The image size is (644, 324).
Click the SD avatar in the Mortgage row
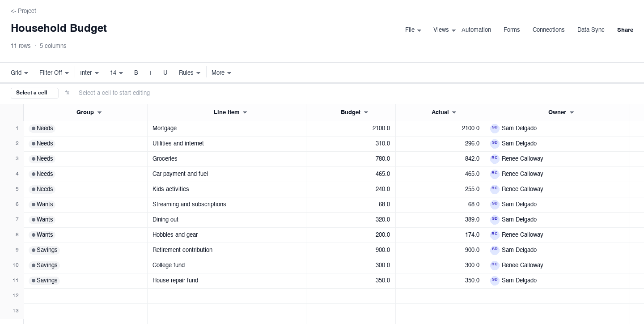[x=495, y=128]
